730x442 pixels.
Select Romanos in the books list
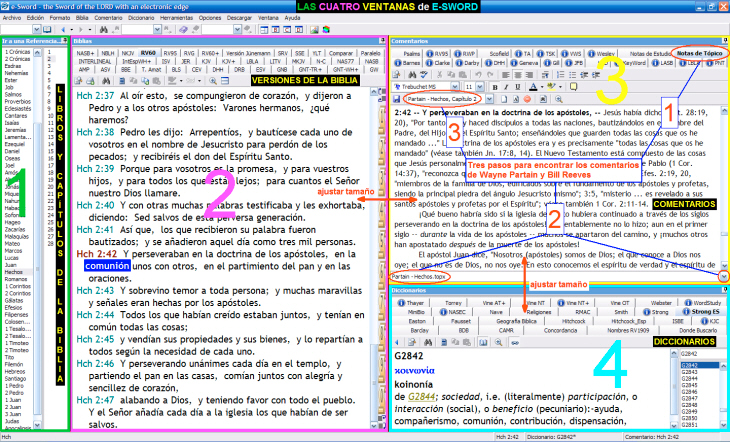[16, 279]
